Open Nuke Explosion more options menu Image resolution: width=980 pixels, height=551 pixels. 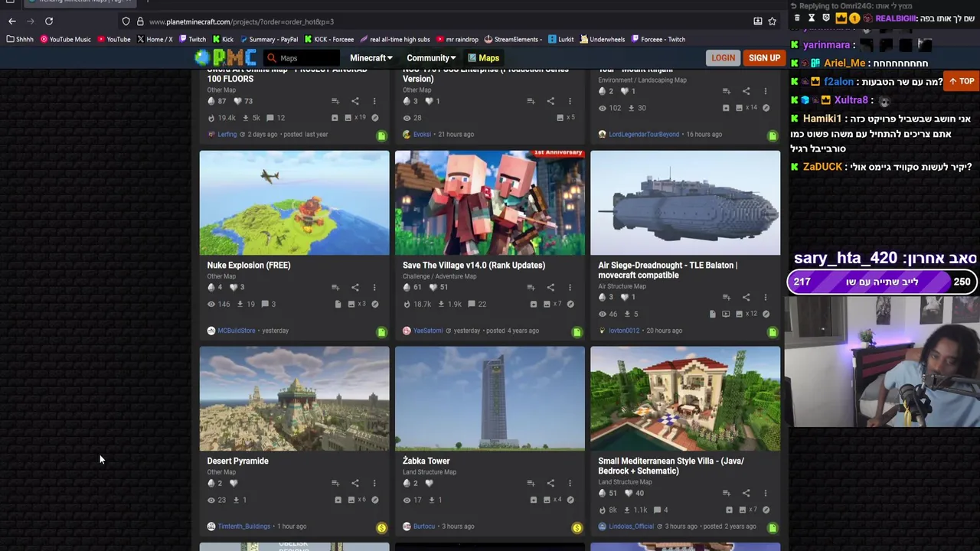point(374,287)
